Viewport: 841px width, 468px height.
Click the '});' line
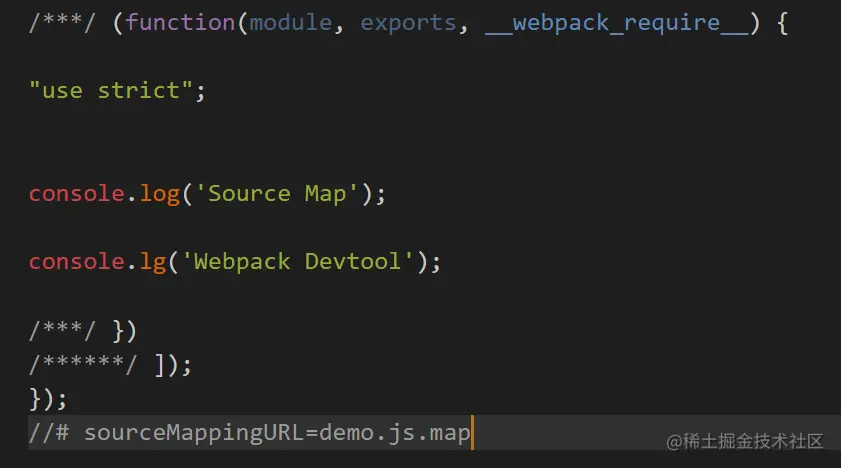[x=48, y=399]
